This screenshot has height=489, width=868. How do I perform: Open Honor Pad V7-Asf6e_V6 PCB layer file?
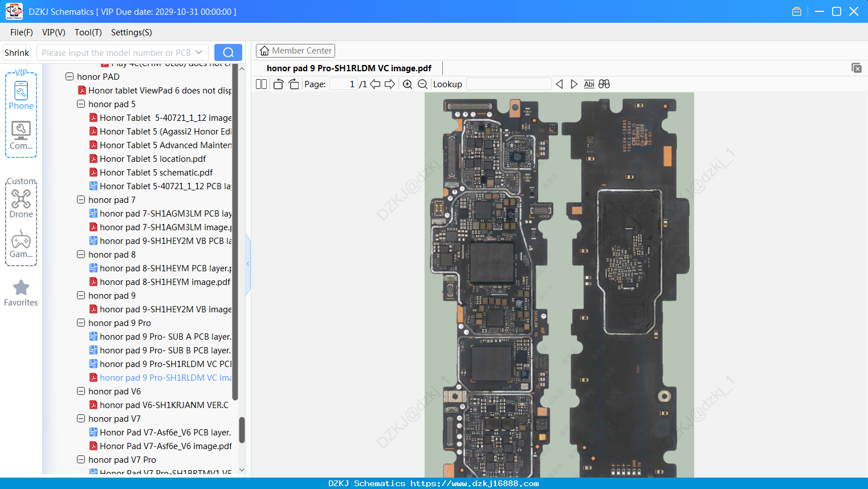(160, 432)
